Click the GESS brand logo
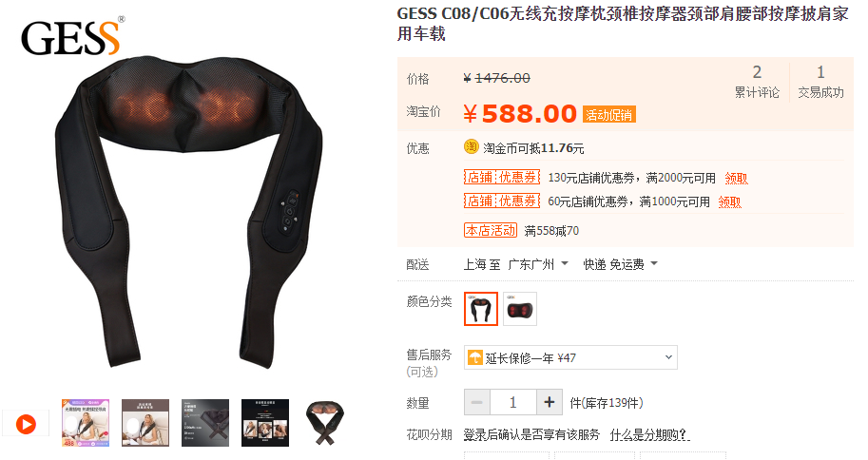 [x=72, y=36]
